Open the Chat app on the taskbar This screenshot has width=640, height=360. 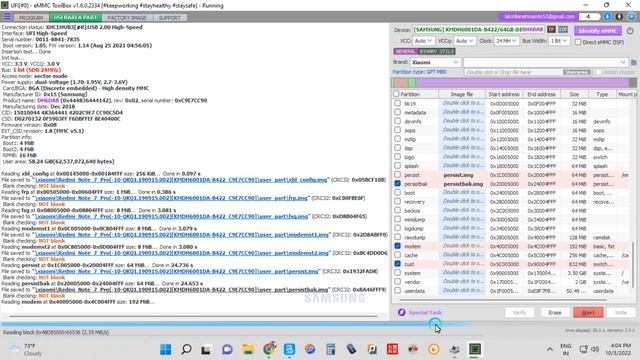click(227, 349)
